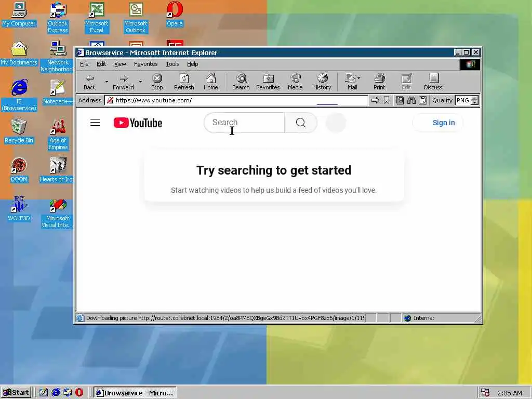
Task: Click the system tray scheduler icon
Action: [485, 393]
